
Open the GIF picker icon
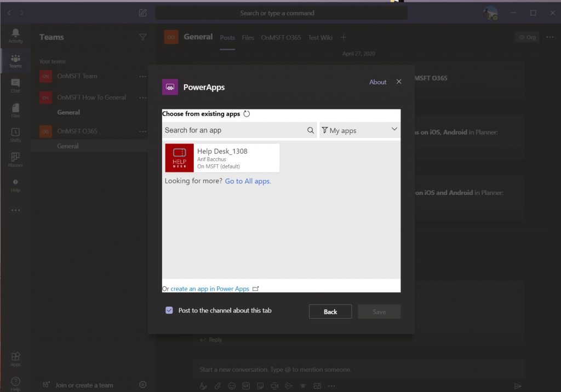[x=246, y=386]
